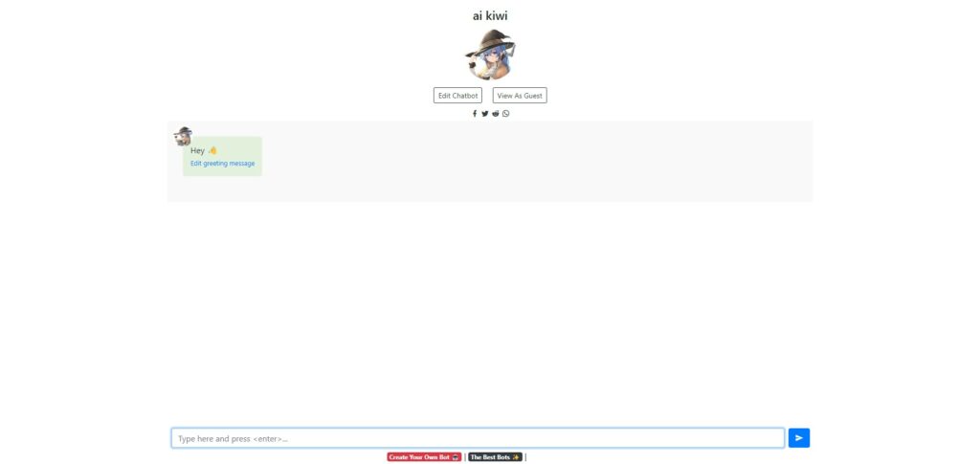Screen dimensions: 980x464
Task: Click the small bot avatar in chat
Action: 183,136
